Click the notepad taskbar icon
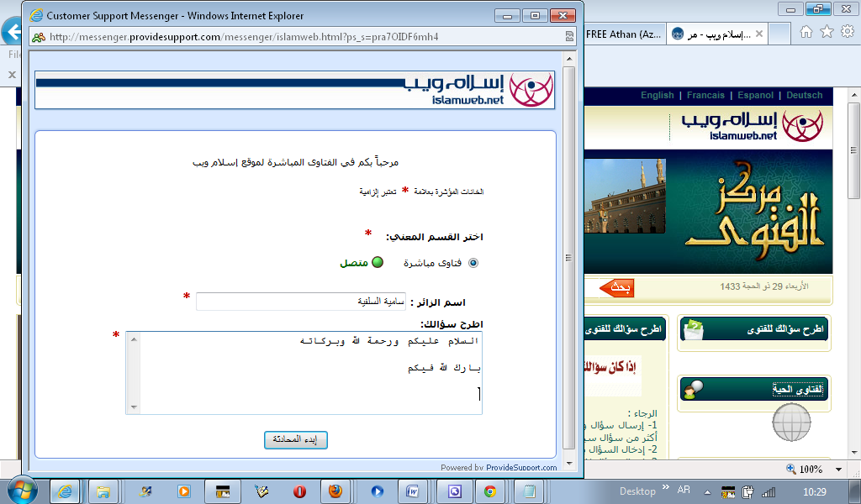This screenshot has height=504, width=861. click(529, 491)
